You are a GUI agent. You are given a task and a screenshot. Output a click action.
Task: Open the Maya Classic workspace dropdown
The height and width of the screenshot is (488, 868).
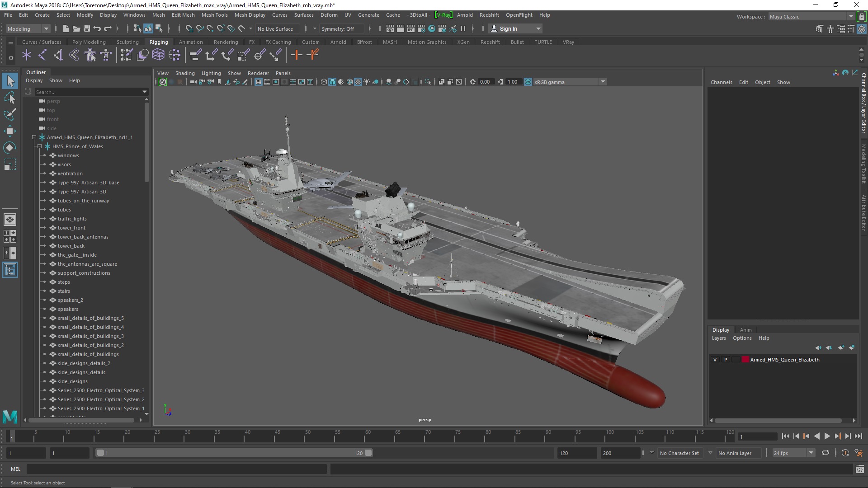click(x=811, y=17)
